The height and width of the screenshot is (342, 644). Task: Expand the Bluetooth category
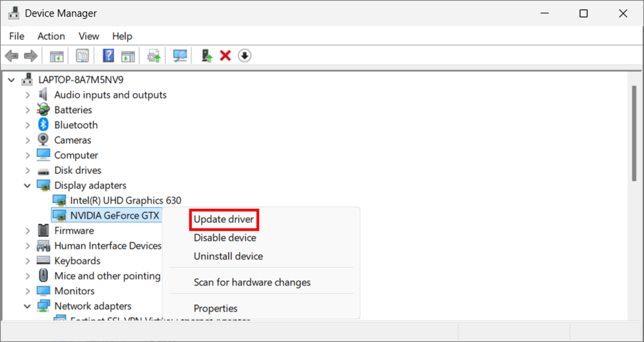coord(27,125)
